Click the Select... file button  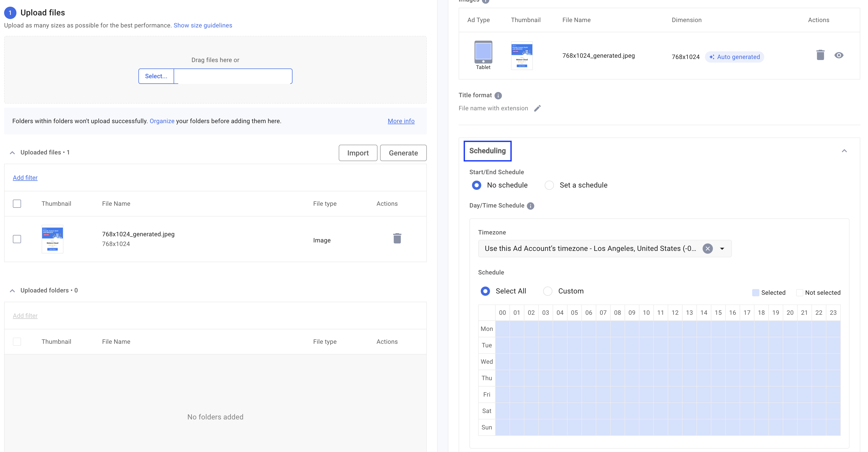(x=156, y=76)
